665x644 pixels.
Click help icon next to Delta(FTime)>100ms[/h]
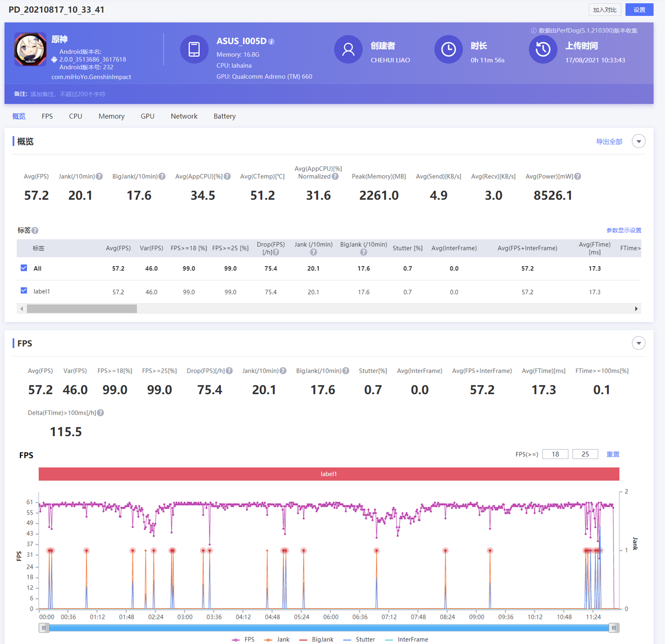[x=101, y=413]
